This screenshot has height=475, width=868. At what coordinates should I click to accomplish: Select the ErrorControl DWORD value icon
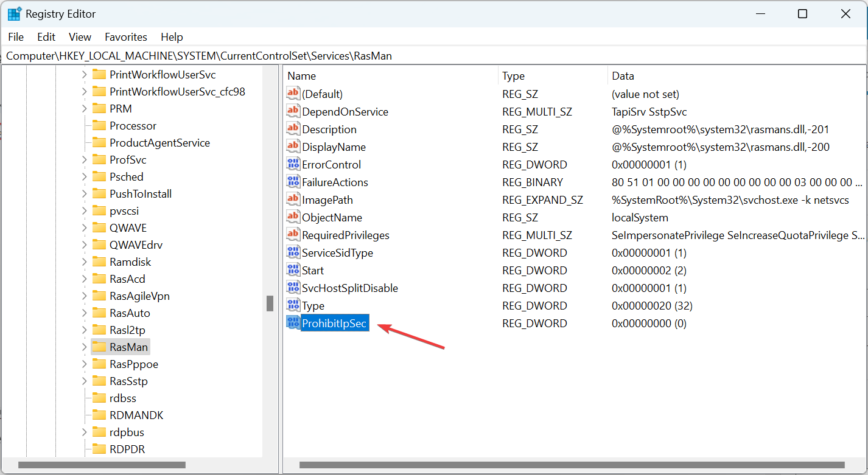click(293, 164)
